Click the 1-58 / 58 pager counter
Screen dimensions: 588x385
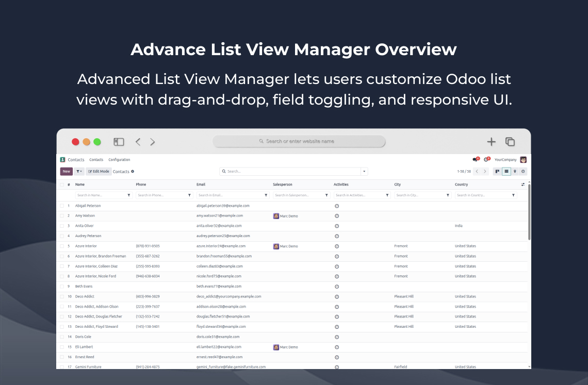(464, 171)
